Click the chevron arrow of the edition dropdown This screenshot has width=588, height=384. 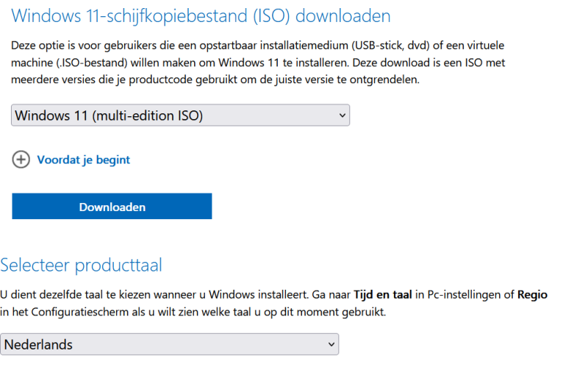(341, 115)
